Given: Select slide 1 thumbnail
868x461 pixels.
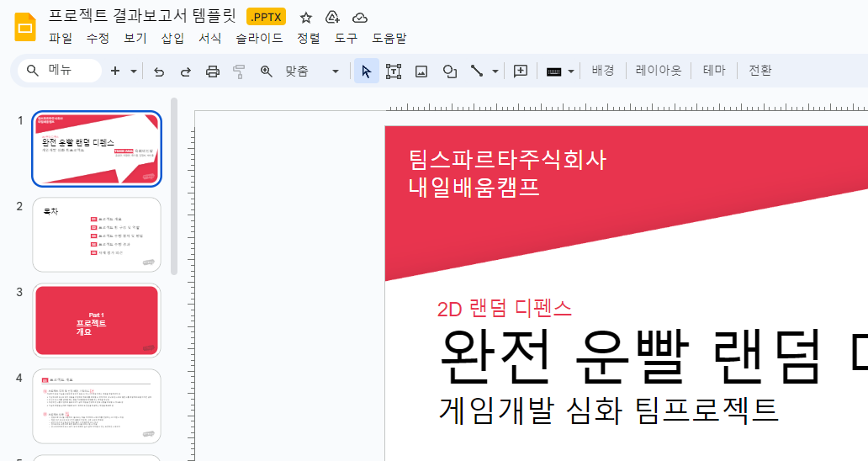Looking at the screenshot, I should click(97, 149).
